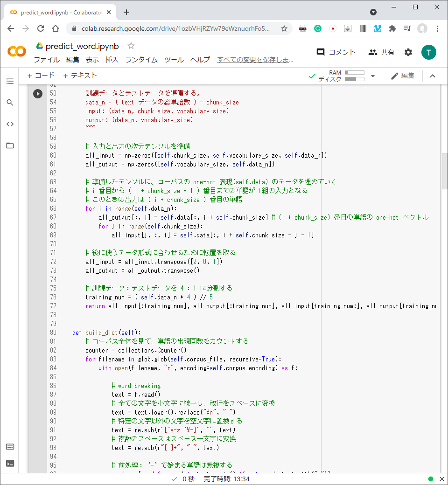This screenshot has width=448, height=485.
Task: Click the tab search dropdown circle icon
Action: point(373,12)
